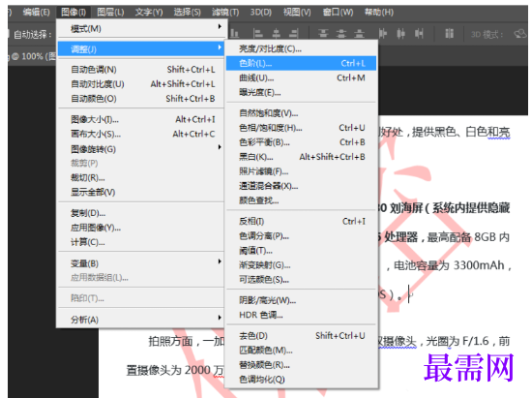Expand the 调整(J) submenu entry

point(140,48)
